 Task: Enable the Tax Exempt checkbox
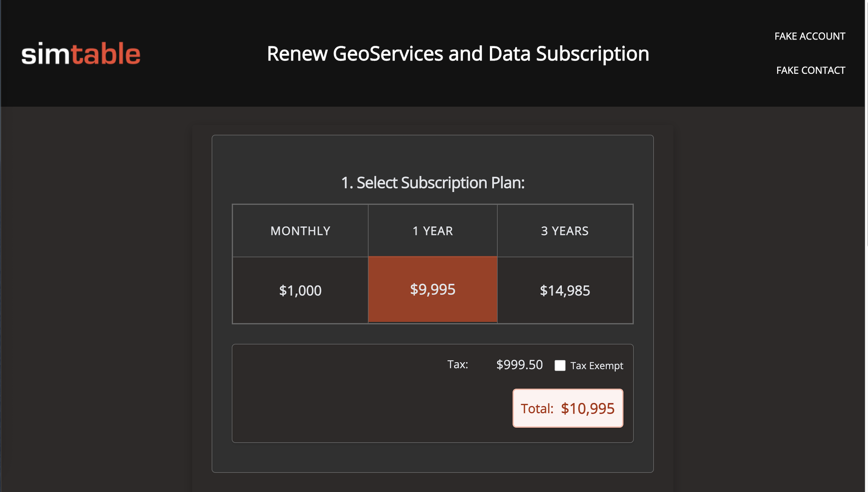click(x=560, y=365)
